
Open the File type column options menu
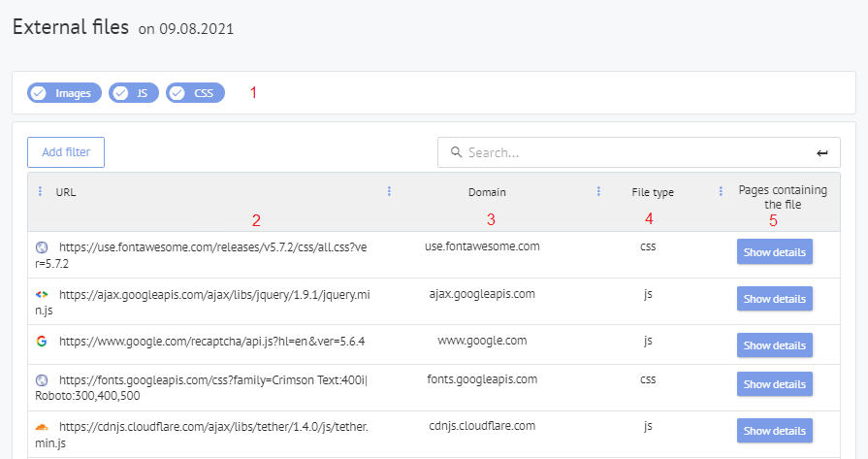(x=598, y=192)
